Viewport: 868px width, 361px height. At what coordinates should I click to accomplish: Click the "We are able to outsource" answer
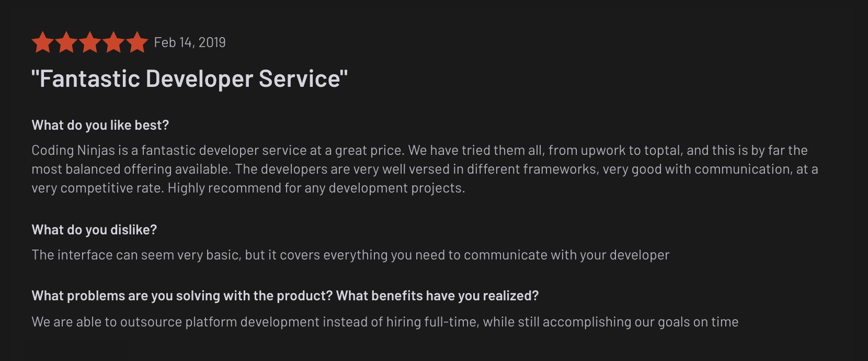click(x=385, y=322)
